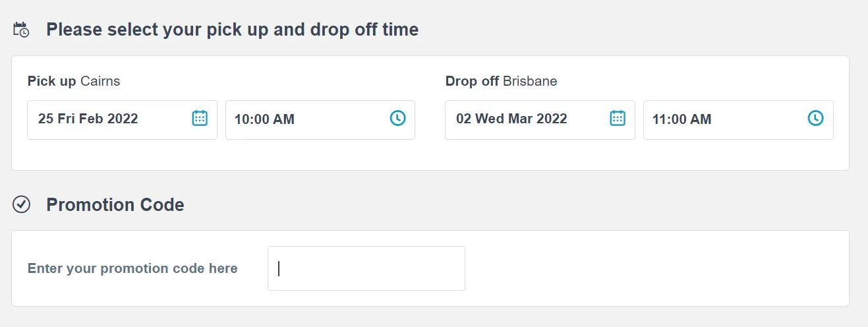Click the bold "Pick up" label
Image resolution: width=868 pixels, height=327 pixels.
point(51,82)
